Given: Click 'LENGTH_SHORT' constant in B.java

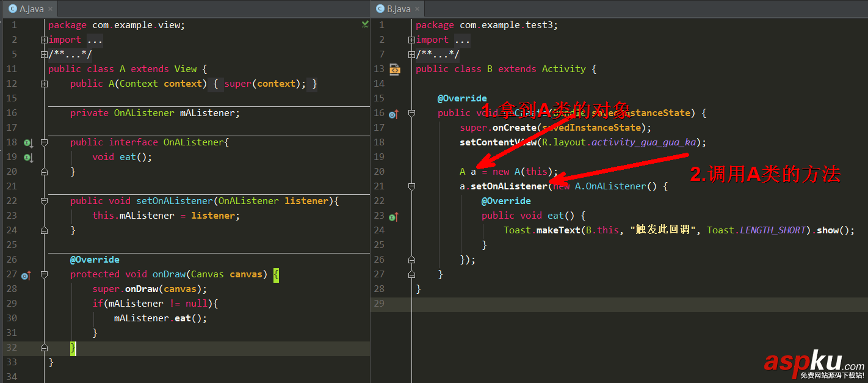Looking at the screenshot, I should coord(773,230).
